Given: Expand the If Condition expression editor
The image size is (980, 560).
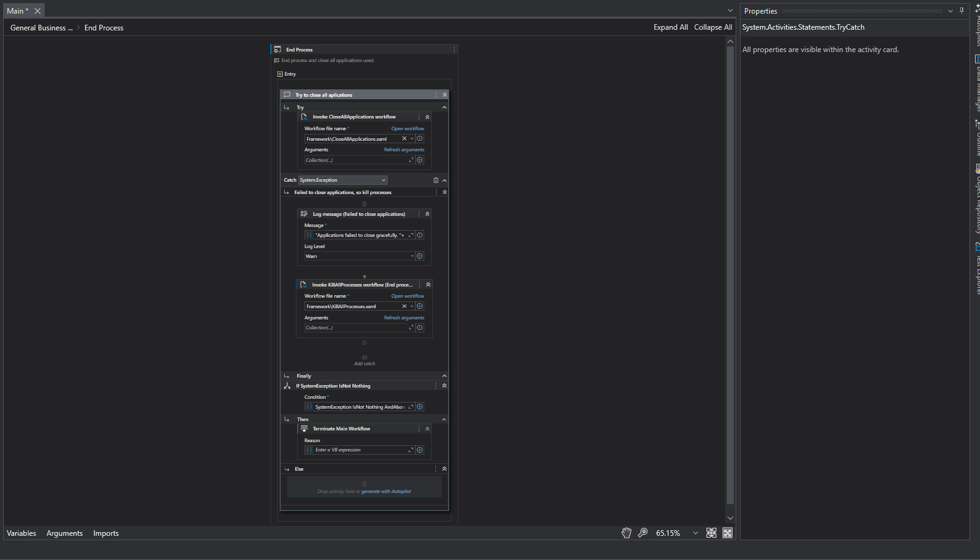Looking at the screenshot, I should pyautogui.click(x=411, y=407).
